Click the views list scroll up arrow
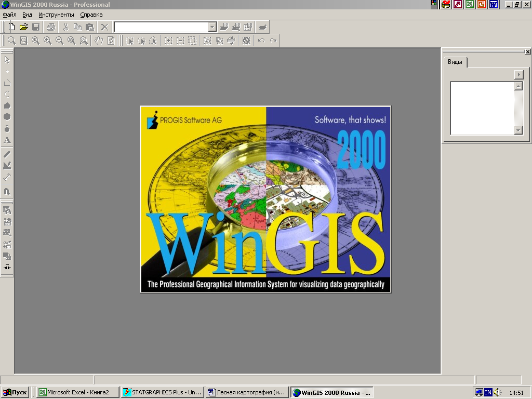 pyautogui.click(x=518, y=86)
